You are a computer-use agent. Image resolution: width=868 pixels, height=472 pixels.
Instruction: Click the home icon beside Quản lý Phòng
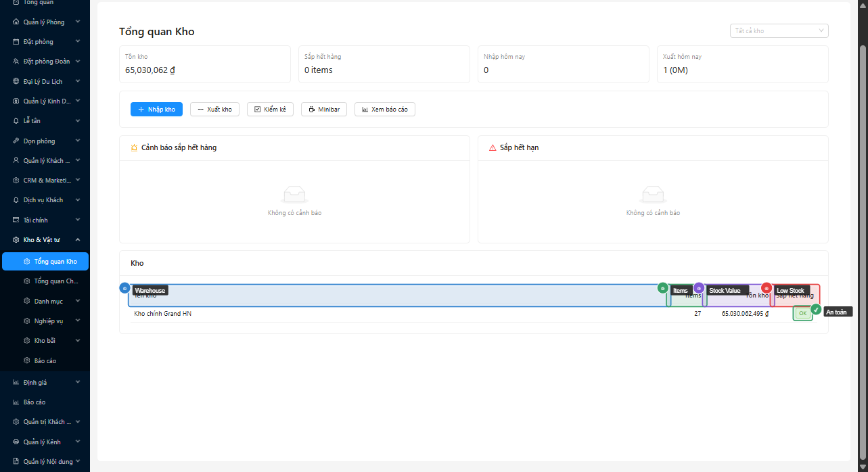(16, 22)
